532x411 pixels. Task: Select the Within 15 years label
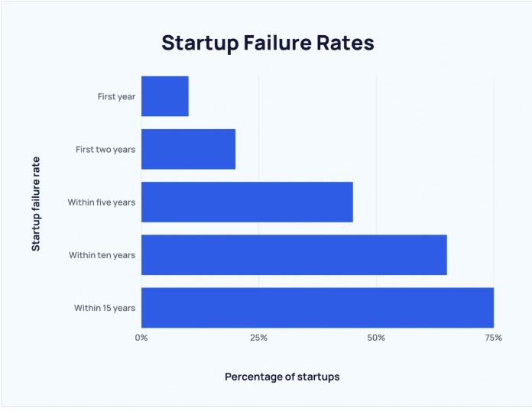click(x=105, y=308)
